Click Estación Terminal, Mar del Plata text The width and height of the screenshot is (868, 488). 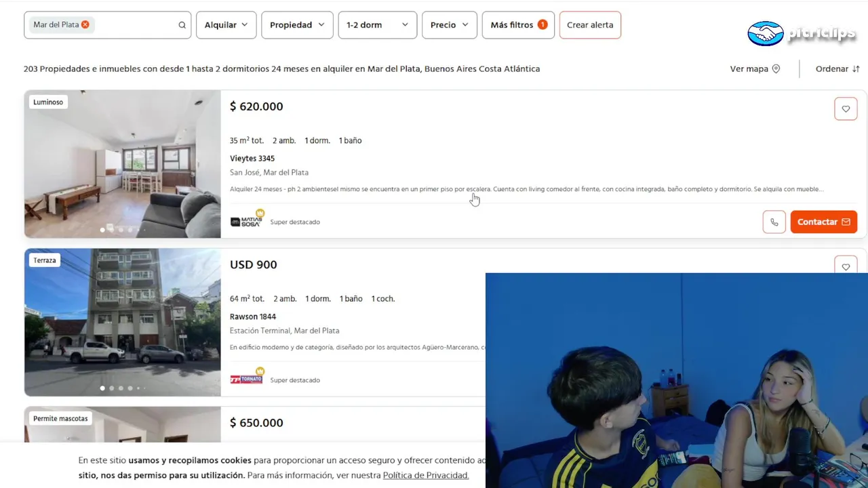pyautogui.click(x=285, y=331)
